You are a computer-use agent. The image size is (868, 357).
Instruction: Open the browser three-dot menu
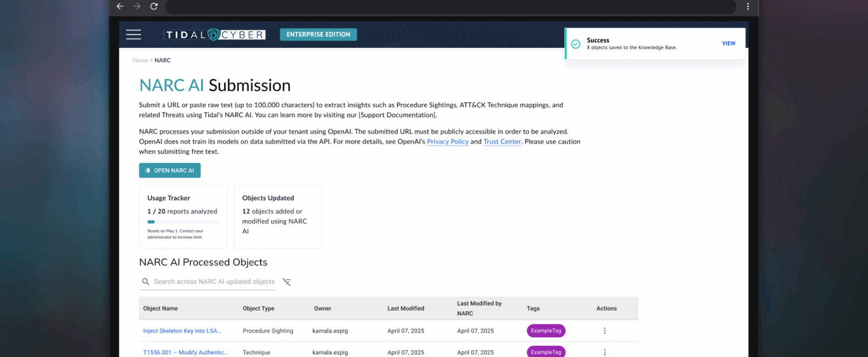coord(747,6)
